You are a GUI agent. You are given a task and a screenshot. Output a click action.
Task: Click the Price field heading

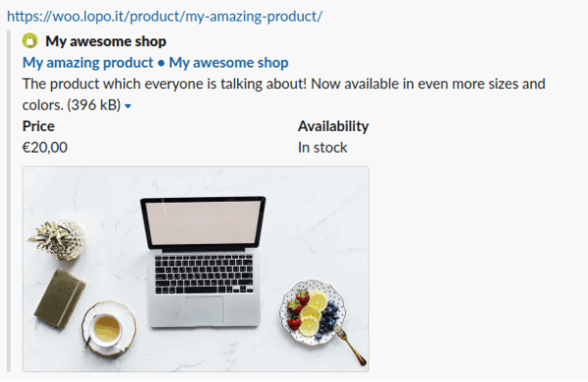(38, 126)
